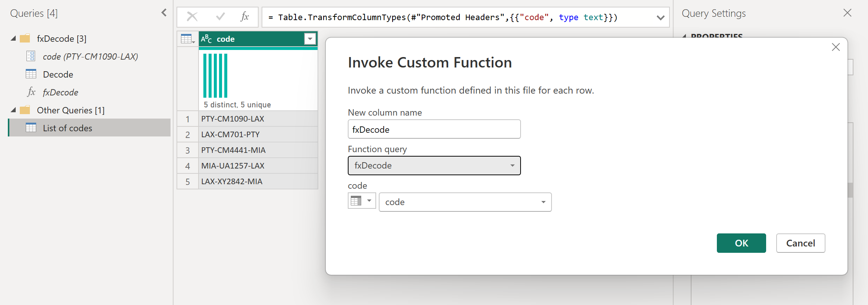Click the checkmark confirm icon in formula bar

coord(220,17)
